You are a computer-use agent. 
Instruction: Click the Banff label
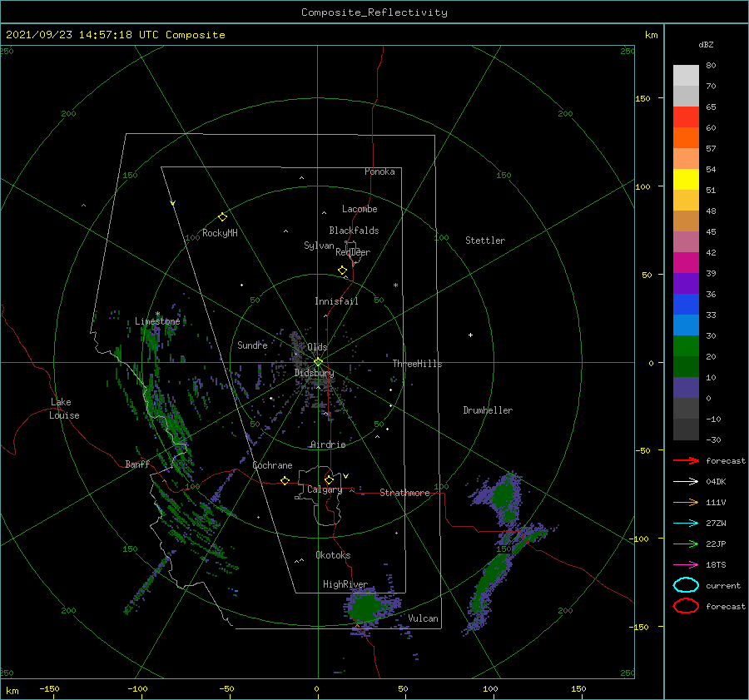[137, 464]
